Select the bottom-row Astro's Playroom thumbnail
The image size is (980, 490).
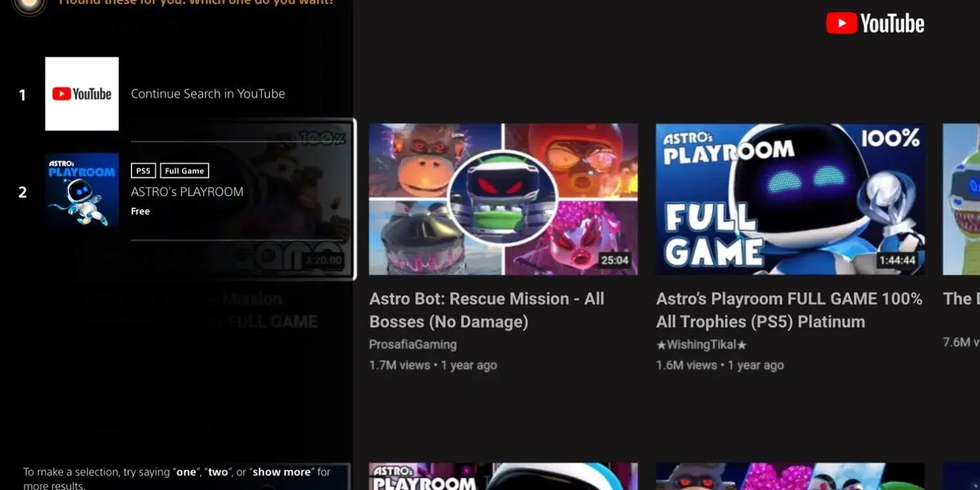503,476
